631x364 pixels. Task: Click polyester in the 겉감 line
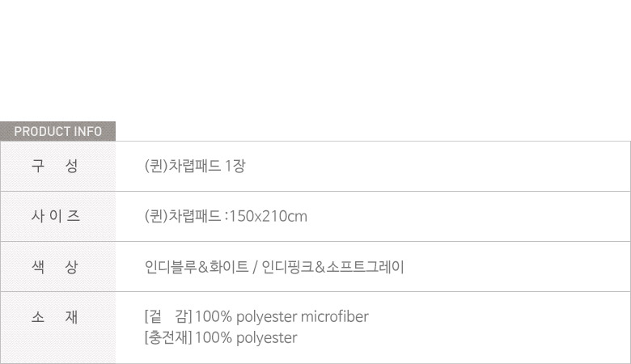point(262,316)
